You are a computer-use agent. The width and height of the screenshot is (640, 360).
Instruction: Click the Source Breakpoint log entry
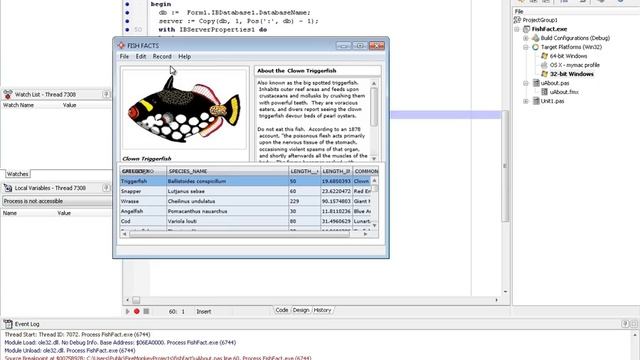point(158,358)
